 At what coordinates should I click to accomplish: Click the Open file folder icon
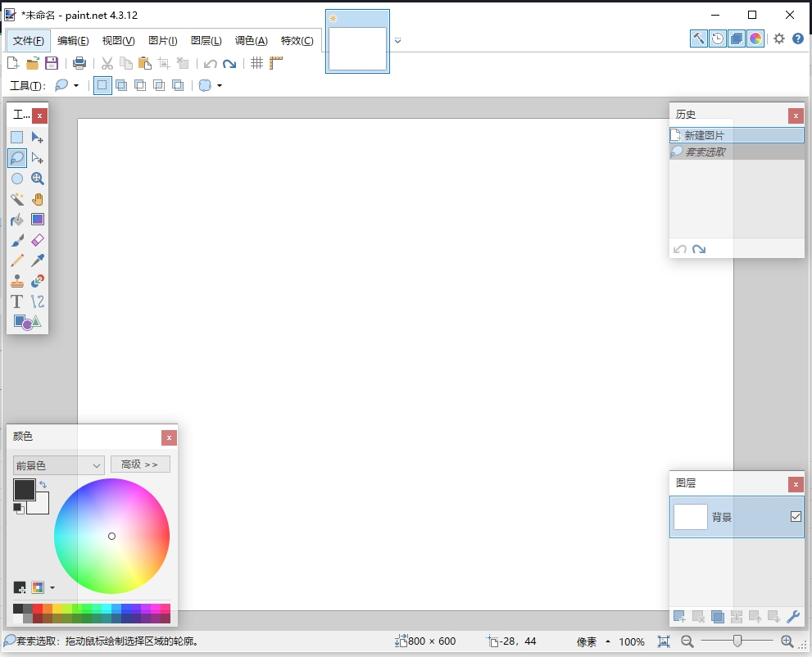point(33,63)
